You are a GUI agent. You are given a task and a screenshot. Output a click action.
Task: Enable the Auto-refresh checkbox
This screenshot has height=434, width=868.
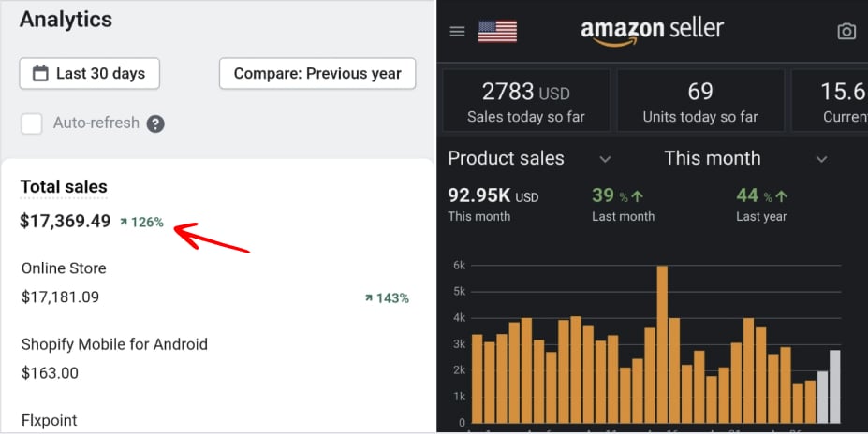pyautogui.click(x=32, y=123)
